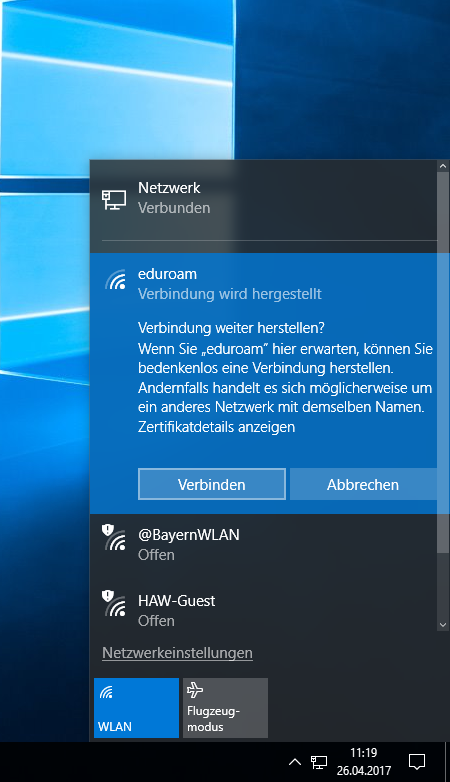
Task: Select the @BayernWLAN network
Action: coord(263,545)
